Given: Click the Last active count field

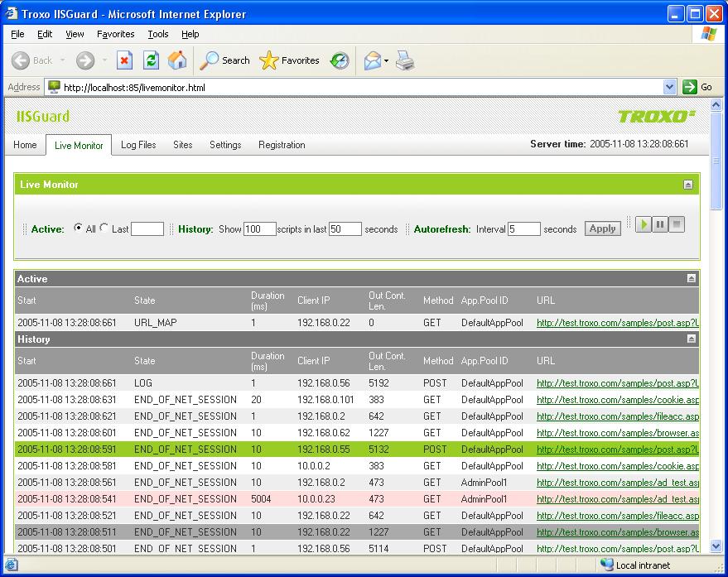Looking at the screenshot, I should click(x=147, y=228).
